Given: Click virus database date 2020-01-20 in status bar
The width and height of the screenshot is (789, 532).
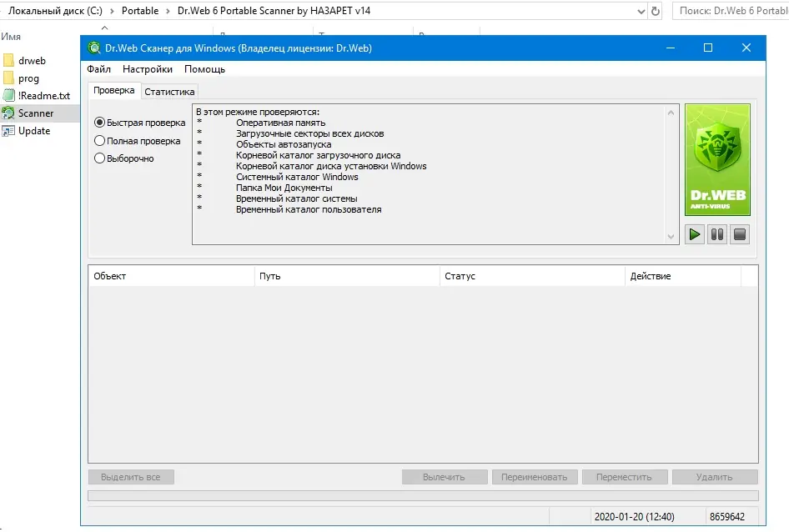Looking at the screenshot, I should pos(634,517).
